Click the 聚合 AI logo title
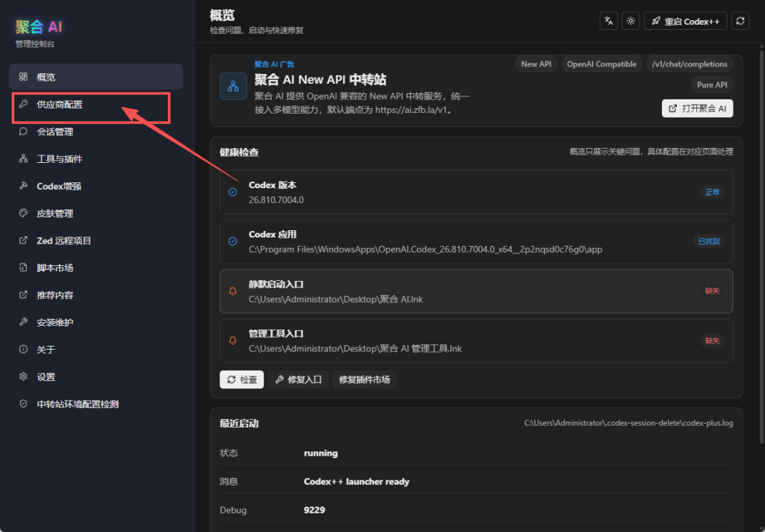Viewport: 765px width, 532px height. (x=39, y=27)
